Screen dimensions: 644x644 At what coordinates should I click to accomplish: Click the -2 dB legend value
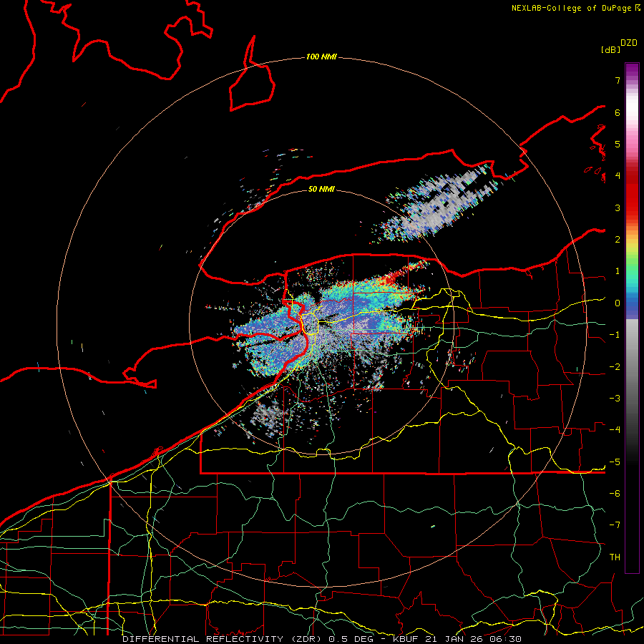pyautogui.click(x=615, y=367)
